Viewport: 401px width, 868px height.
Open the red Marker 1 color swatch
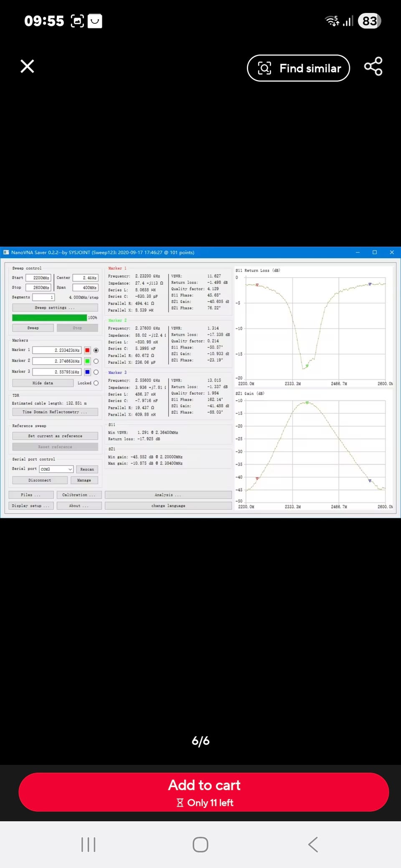point(87,350)
